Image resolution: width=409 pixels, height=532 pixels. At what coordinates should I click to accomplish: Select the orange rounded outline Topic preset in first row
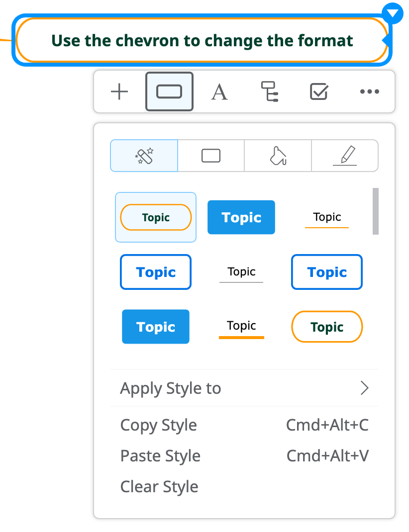156,217
